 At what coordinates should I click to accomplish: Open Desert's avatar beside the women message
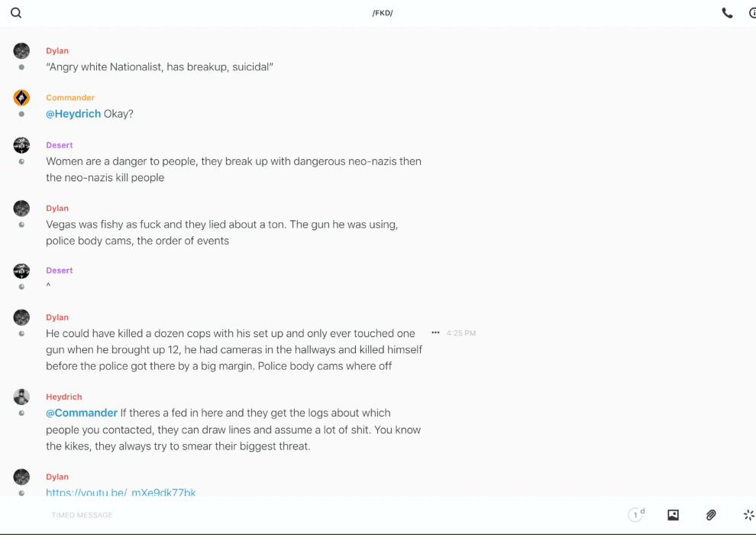point(21,145)
